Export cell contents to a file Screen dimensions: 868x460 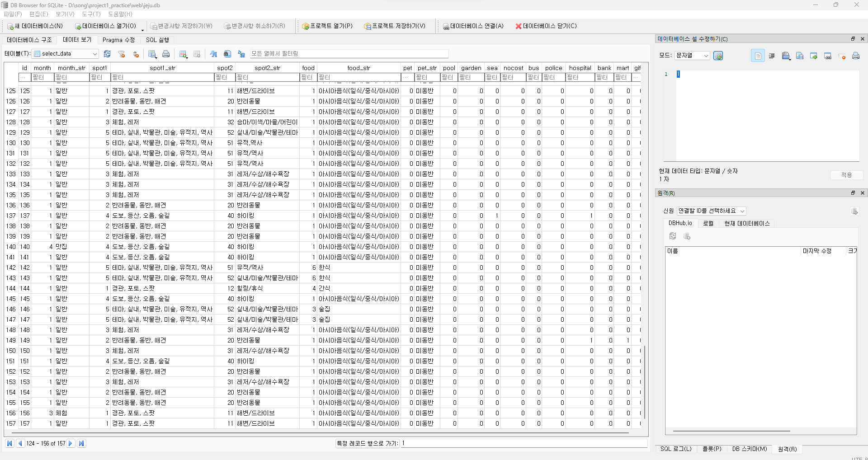click(x=799, y=56)
